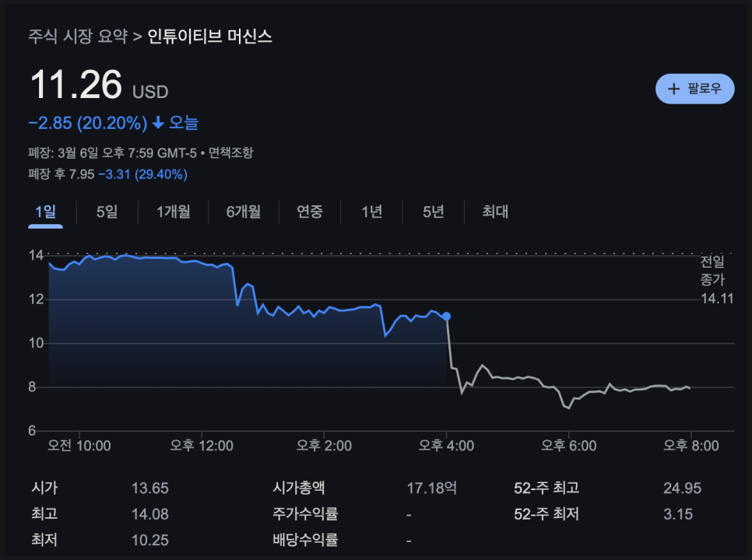Click the 배당수익률 label
Screen dimensions: 752x560
click(305, 540)
